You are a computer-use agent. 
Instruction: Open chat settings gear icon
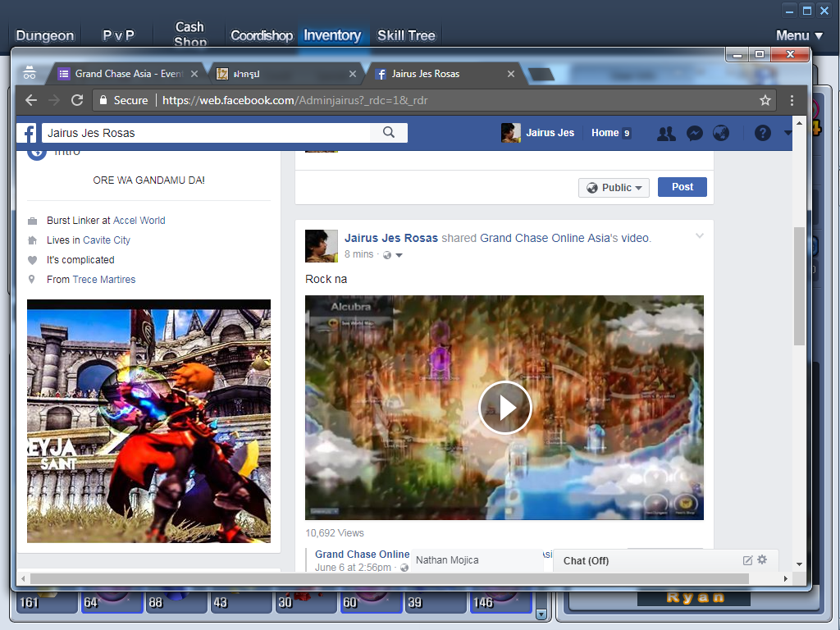[x=762, y=559]
